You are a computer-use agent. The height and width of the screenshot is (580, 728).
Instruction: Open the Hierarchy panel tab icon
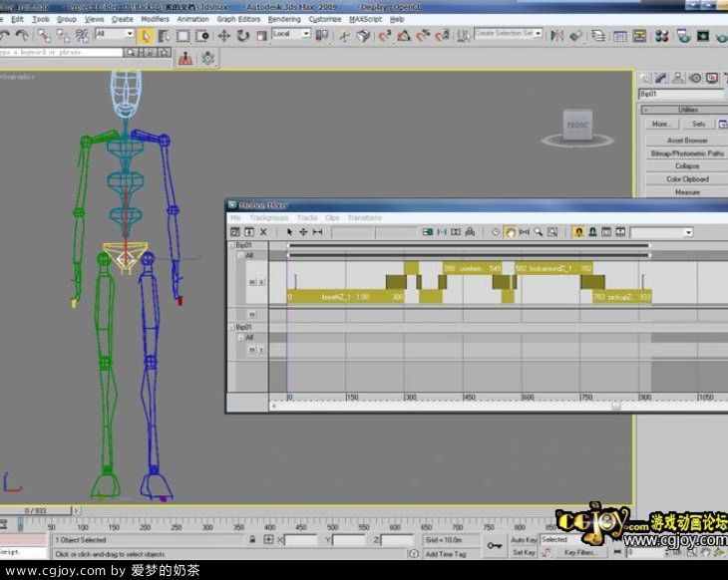(678, 78)
